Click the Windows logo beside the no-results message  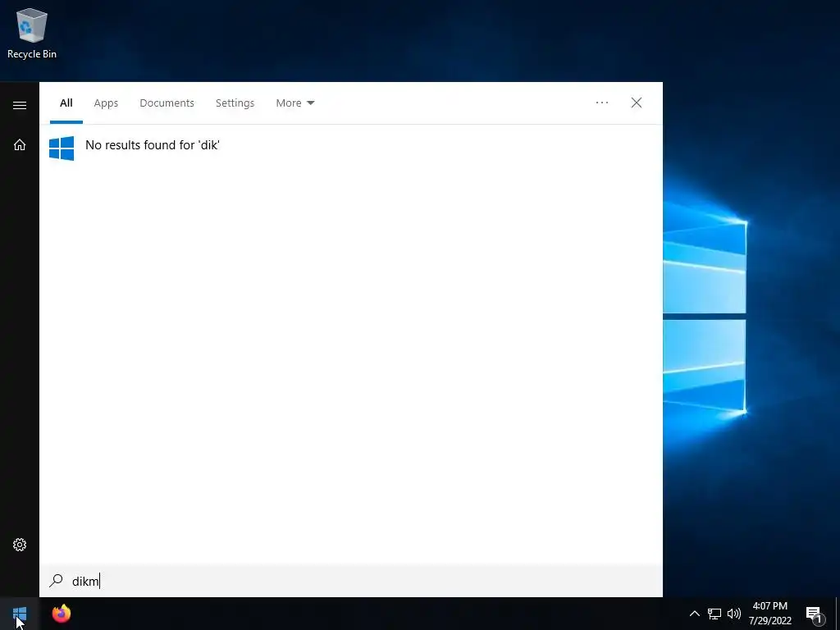[62, 148]
